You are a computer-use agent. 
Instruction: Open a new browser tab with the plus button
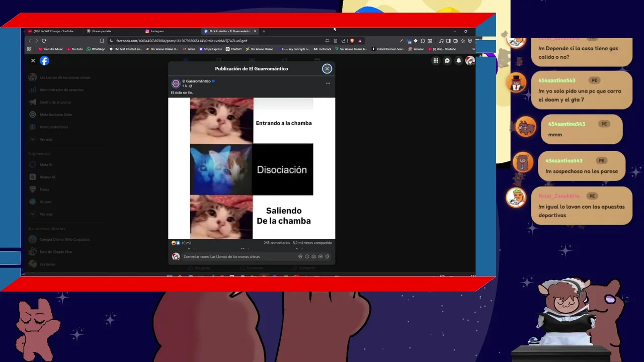pos(264,31)
